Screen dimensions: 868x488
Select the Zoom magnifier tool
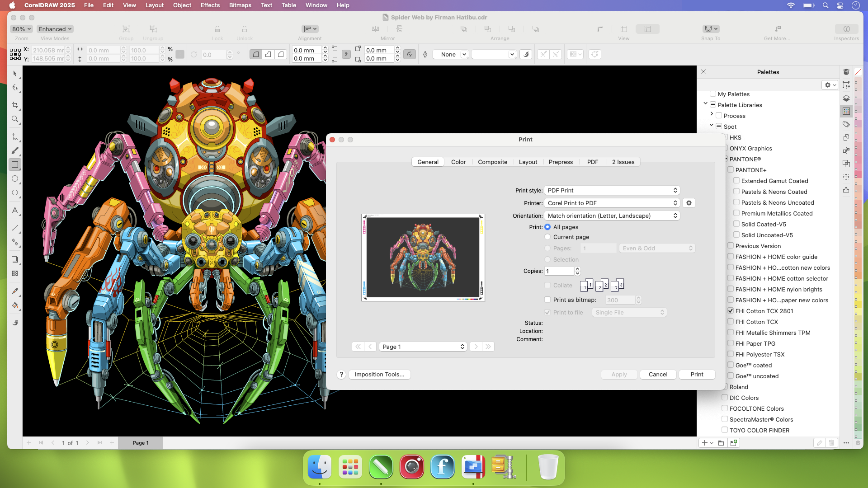pyautogui.click(x=15, y=119)
